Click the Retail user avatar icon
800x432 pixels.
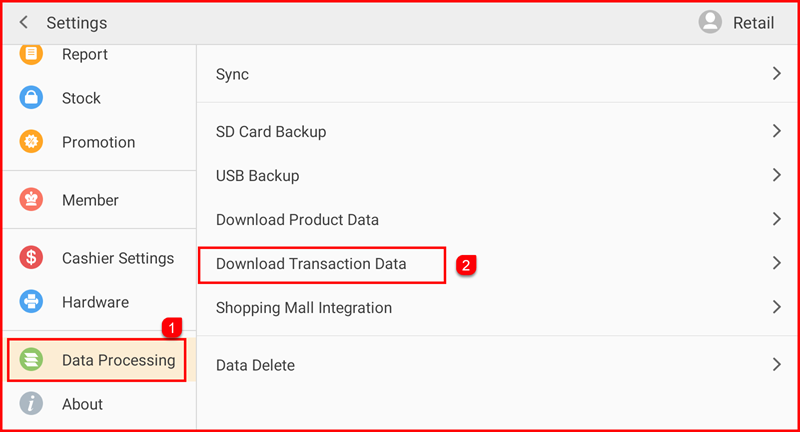click(x=710, y=22)
